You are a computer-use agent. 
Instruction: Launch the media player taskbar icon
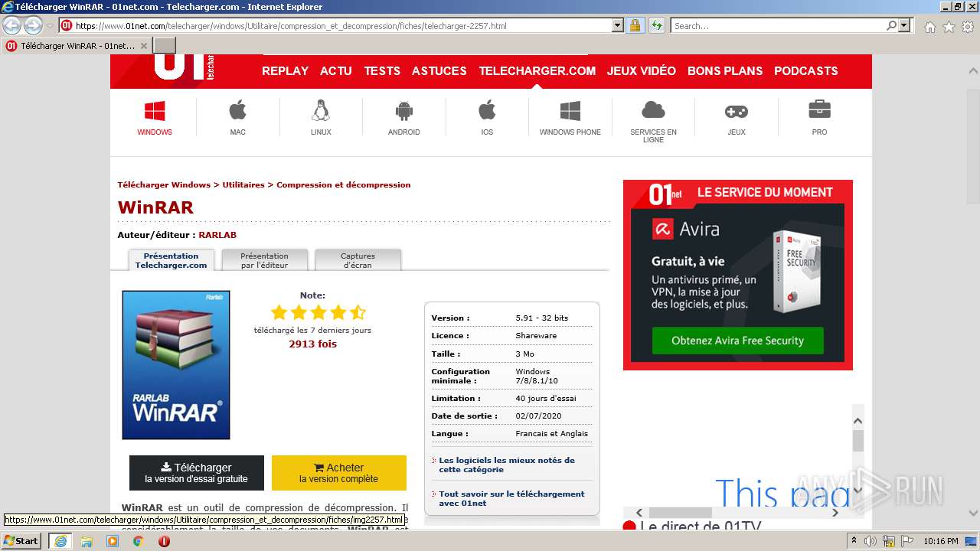coord(113,541)
